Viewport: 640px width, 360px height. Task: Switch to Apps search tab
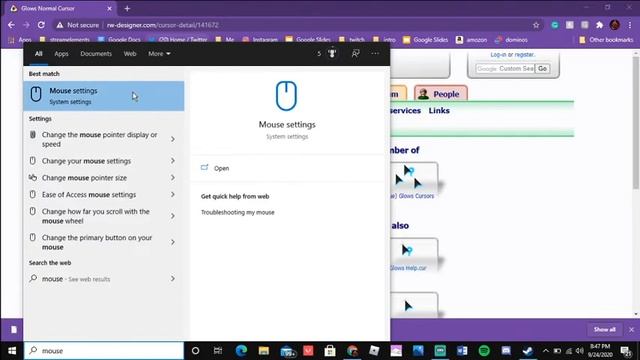pyautogui.click(x=61, y=53)
